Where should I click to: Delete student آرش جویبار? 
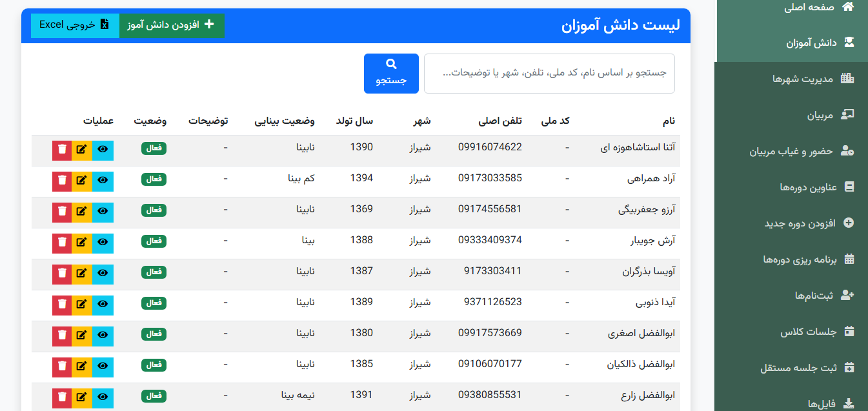[62, 243]
